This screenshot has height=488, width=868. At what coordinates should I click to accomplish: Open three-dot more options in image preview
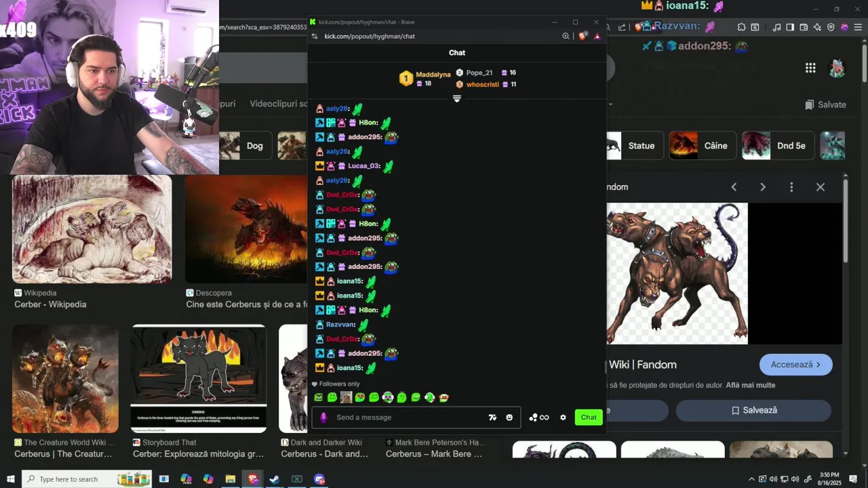(791, 187)
